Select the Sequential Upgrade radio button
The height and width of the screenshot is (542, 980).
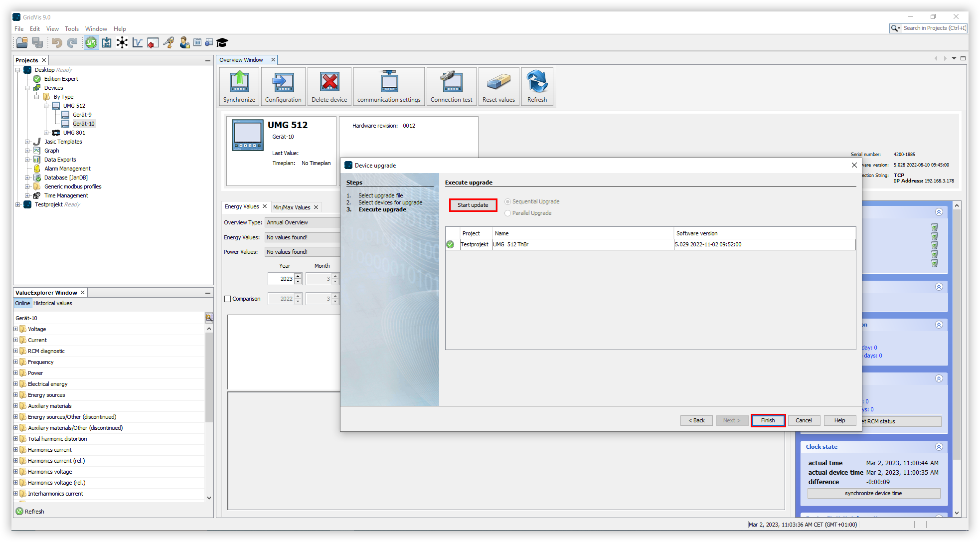(507, 201)
